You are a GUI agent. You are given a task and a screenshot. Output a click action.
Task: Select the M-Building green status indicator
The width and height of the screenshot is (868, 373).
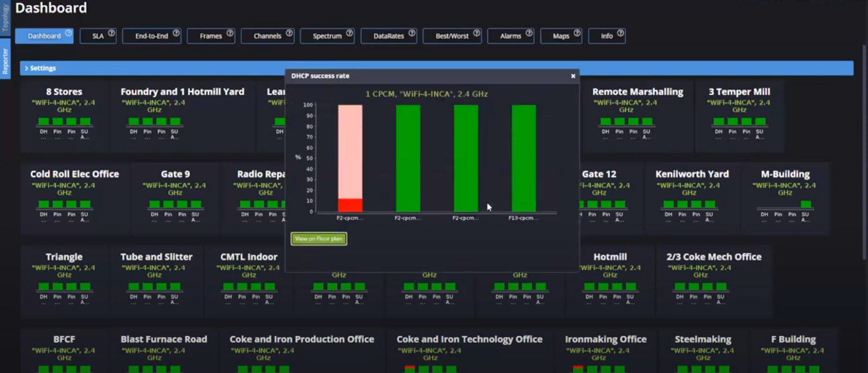[806, 204]
